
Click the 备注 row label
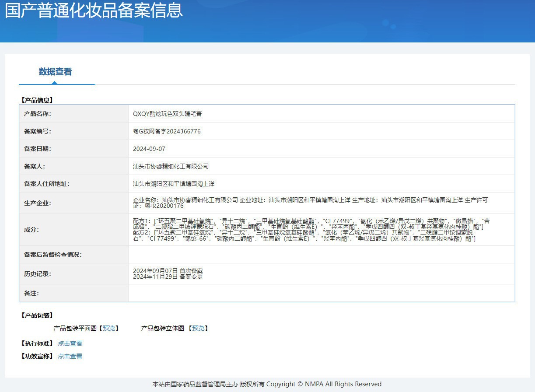(x=31, y=293)
